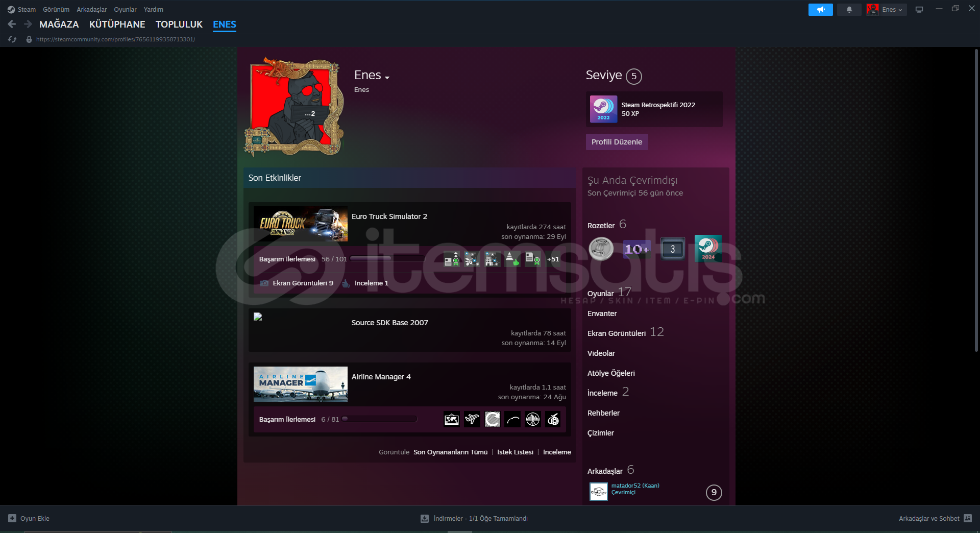The width and height of the screenshot is (980, 533).
Task: Click the curved-line Airline Manager achievement icon
Action: point(512,419)
